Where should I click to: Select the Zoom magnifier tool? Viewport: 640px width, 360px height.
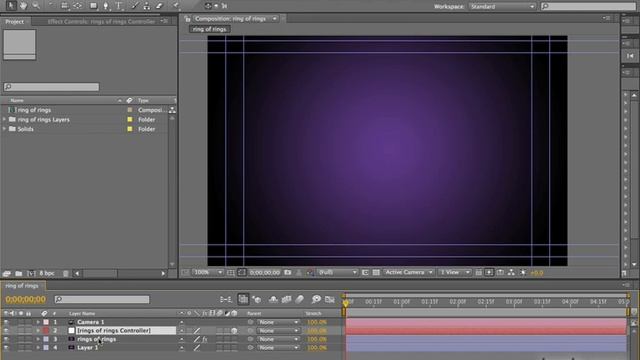pos(36,5)
